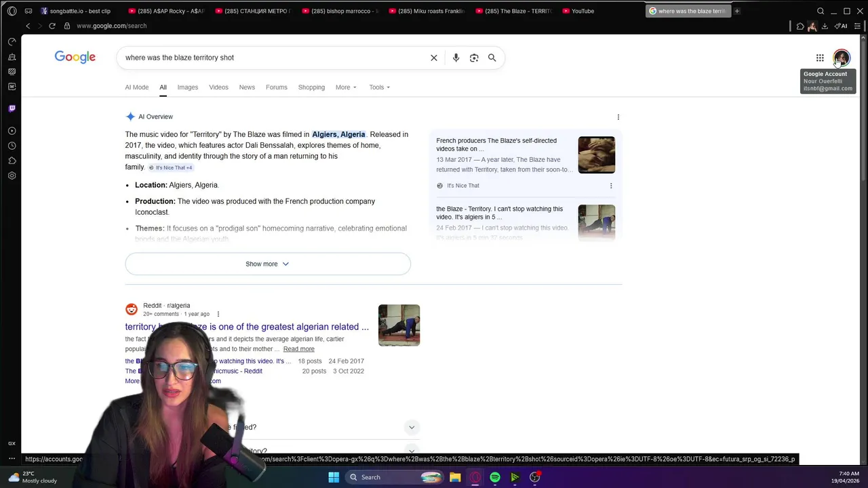Open Spotify from the taskbar
The image size is (868, 488).
(x=495, y=477)
